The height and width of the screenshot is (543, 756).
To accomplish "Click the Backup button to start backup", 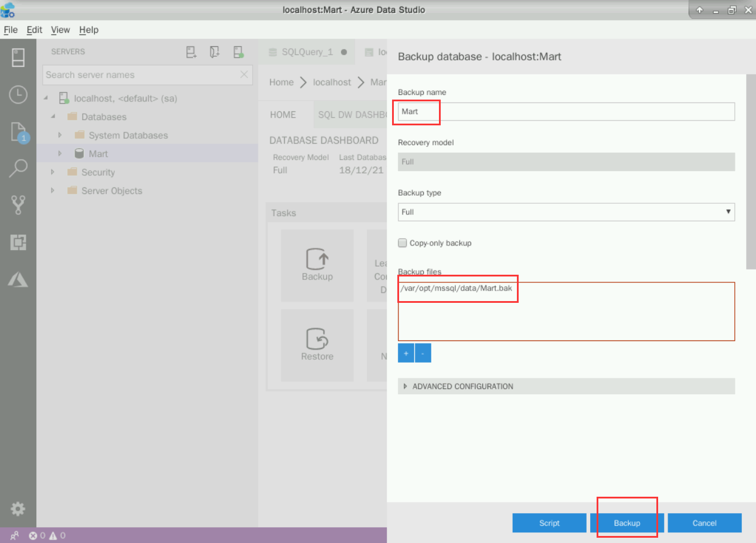I will coord(626,523).
